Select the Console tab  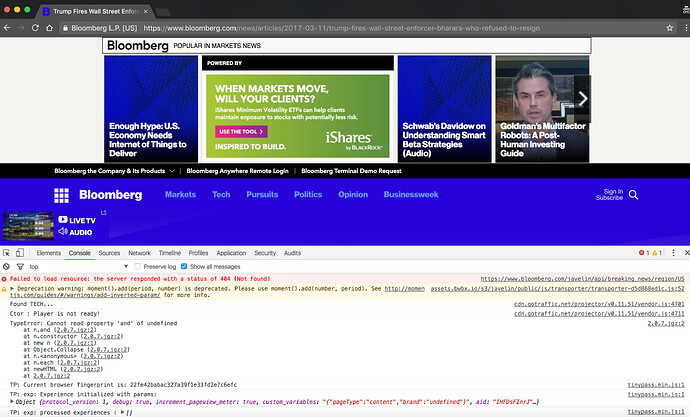(80, 253)
